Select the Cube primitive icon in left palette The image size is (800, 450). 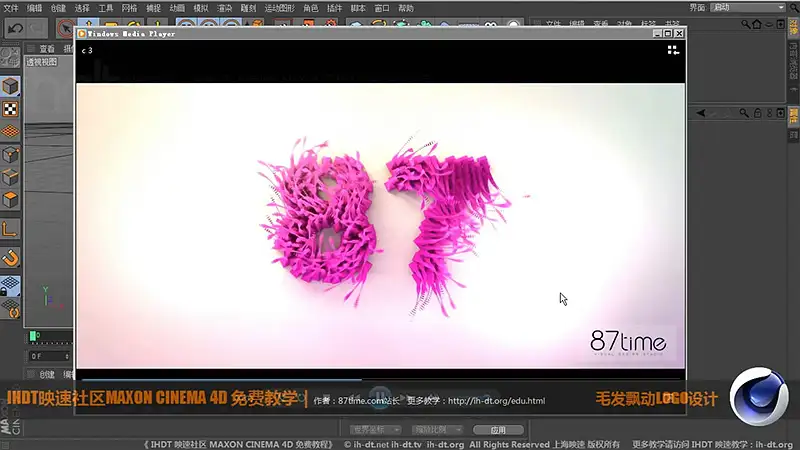[10, 86]
